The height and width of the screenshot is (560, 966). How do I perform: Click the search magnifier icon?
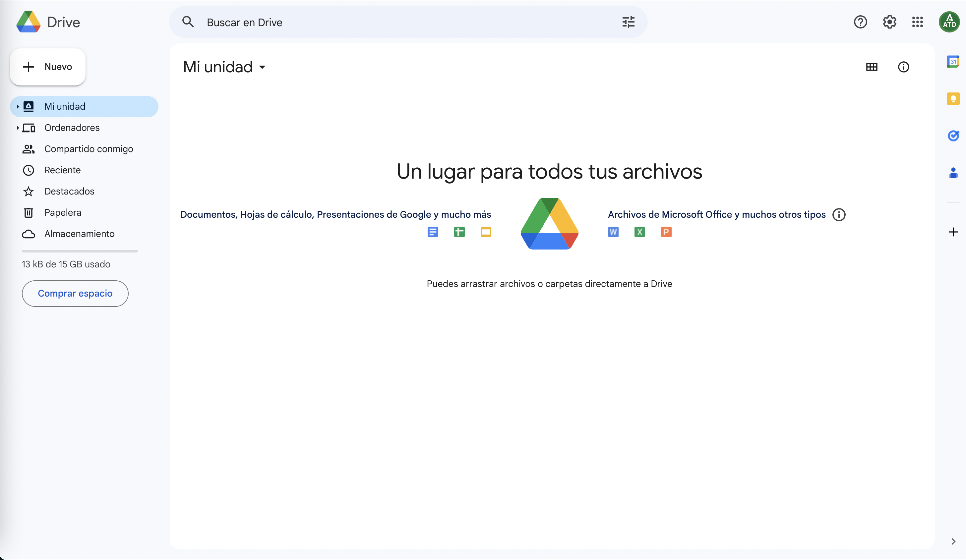tap(188, 22)
